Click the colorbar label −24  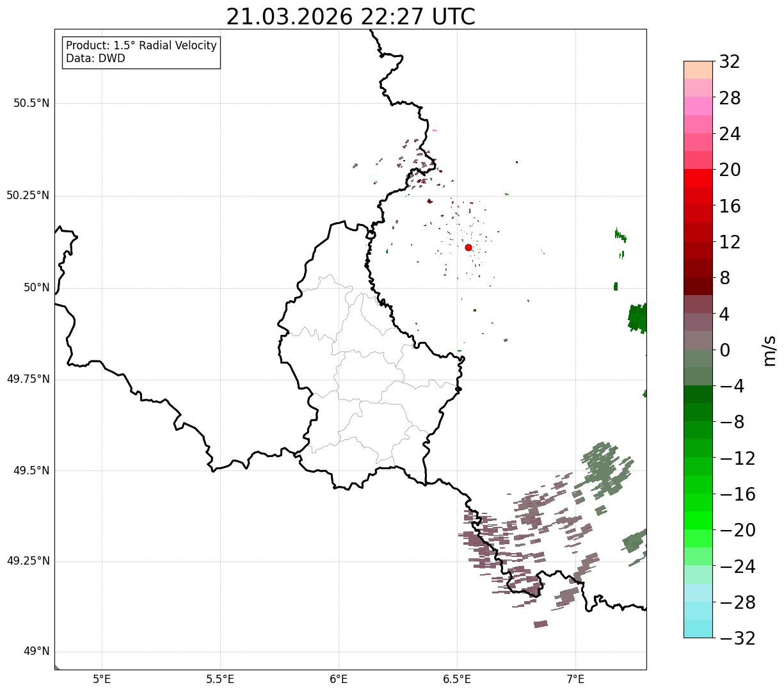(737, 567)
